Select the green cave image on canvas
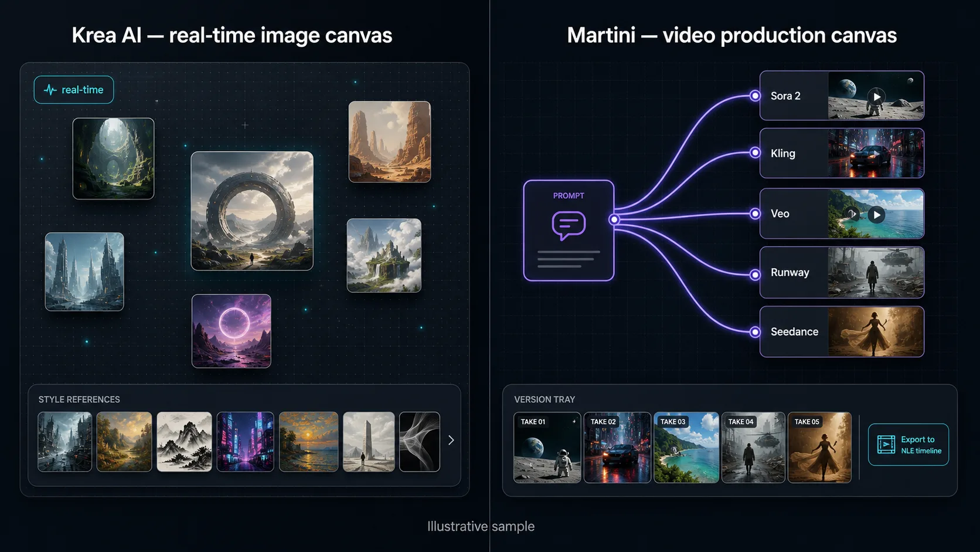980x552 pixels. (x=113, y=158)
